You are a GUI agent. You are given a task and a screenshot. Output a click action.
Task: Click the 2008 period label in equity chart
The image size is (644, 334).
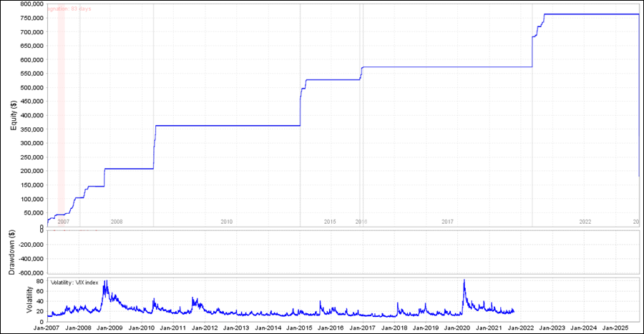coord(117,222)
